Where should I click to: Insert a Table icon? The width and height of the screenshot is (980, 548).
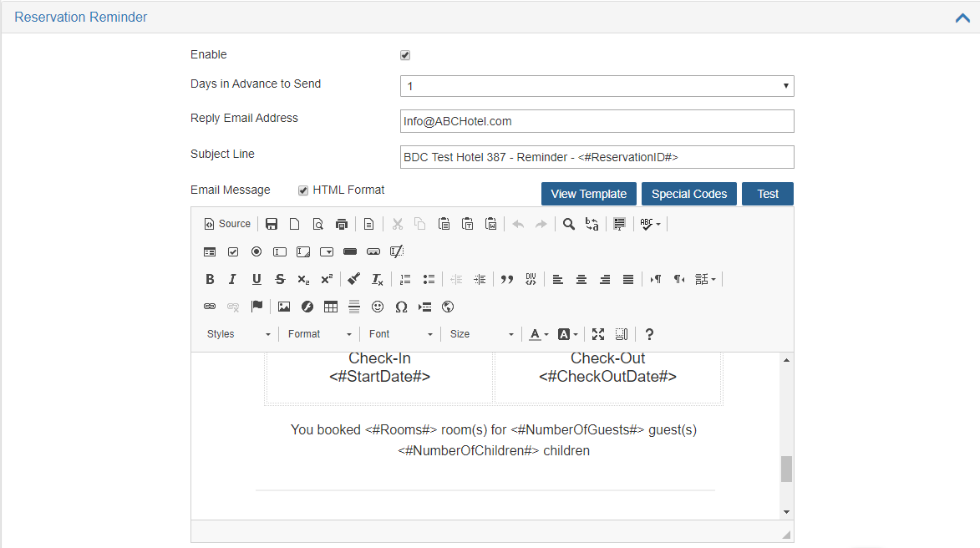click(331, 307)
